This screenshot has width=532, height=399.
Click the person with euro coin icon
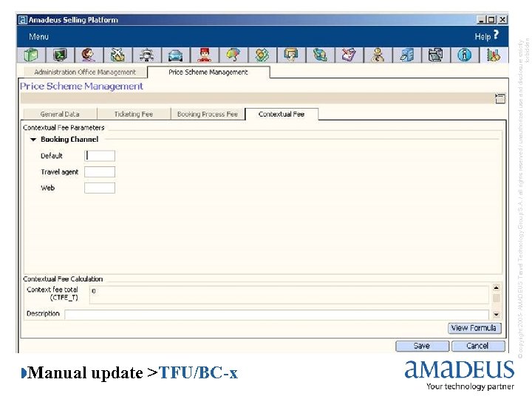pos(378,55)
